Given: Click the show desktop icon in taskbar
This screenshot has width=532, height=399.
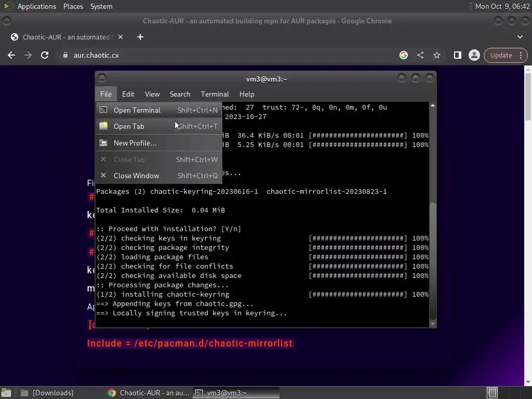Looking at the screenshot, I should coord(6,393).
